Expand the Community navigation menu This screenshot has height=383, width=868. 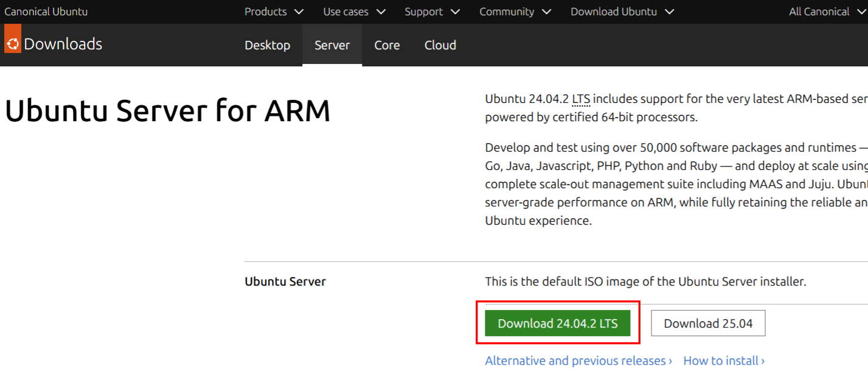click(515, 12)
